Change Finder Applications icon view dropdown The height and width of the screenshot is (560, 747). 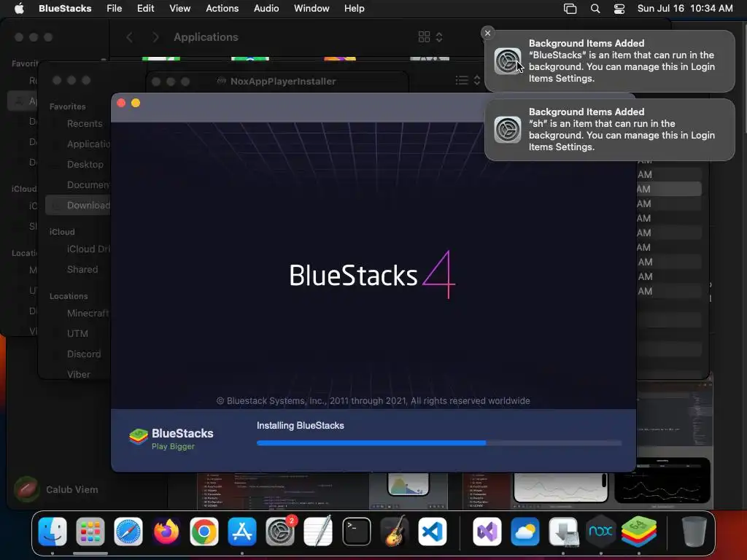[x=430, y=37]
